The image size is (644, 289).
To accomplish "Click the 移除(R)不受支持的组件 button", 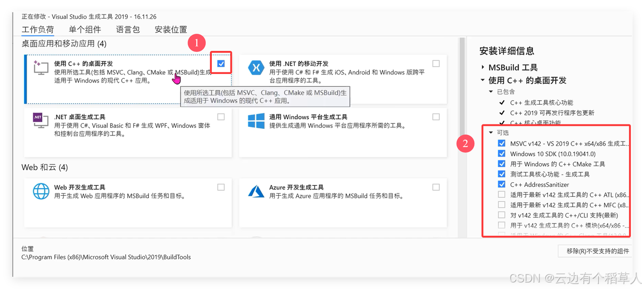I will pos(595,251).
